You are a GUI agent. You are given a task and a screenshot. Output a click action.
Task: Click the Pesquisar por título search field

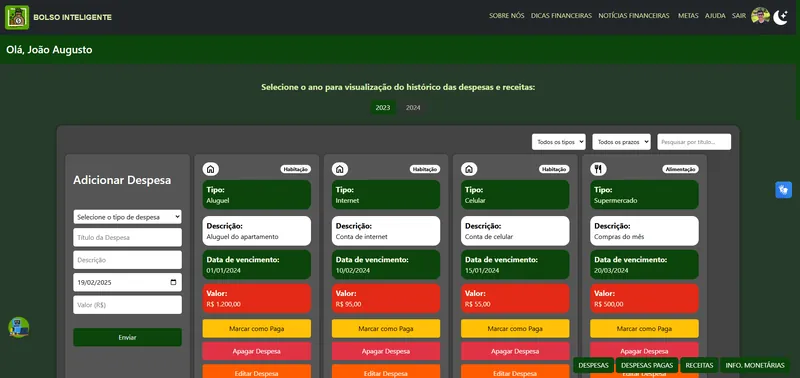(x=694, y=142)
